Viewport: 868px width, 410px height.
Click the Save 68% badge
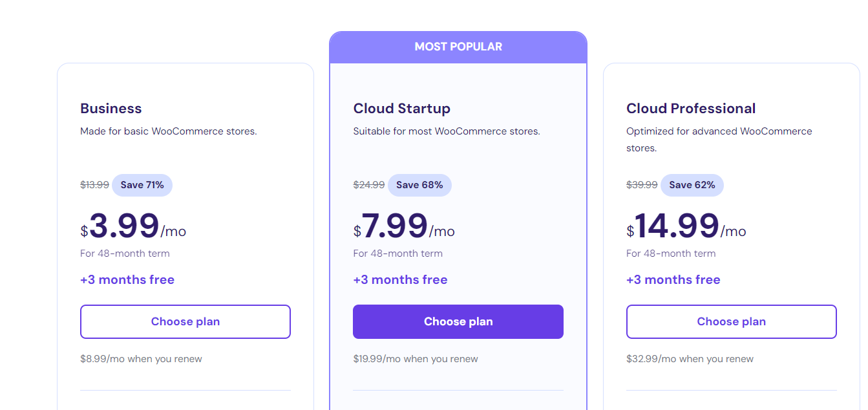pos(419,185)
